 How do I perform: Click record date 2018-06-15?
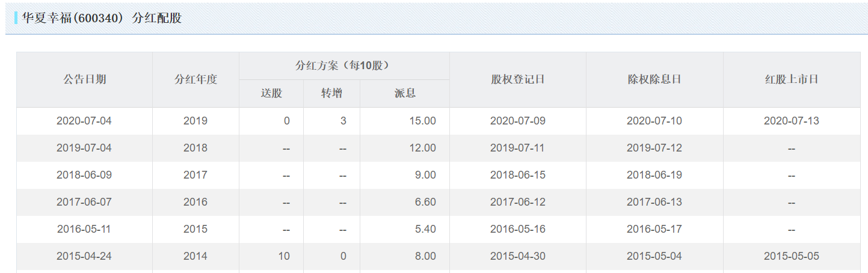point(518,175)
